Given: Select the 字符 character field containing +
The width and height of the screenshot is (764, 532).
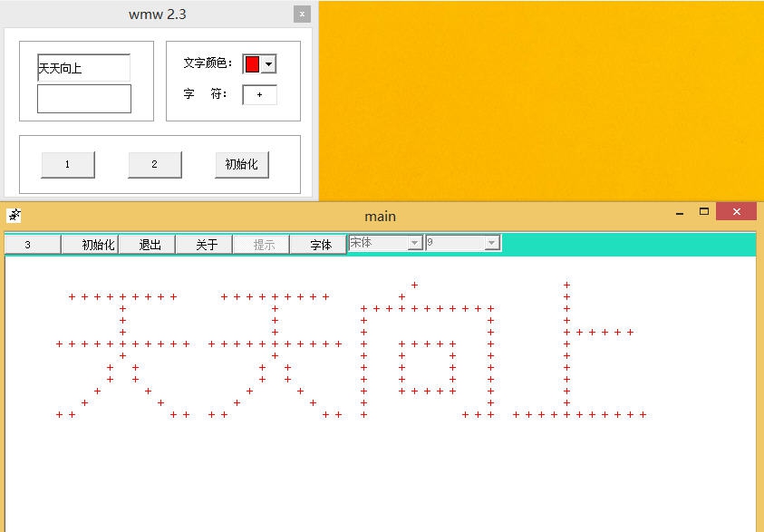Looking at the screenshot, I should [x=259, y=93].
